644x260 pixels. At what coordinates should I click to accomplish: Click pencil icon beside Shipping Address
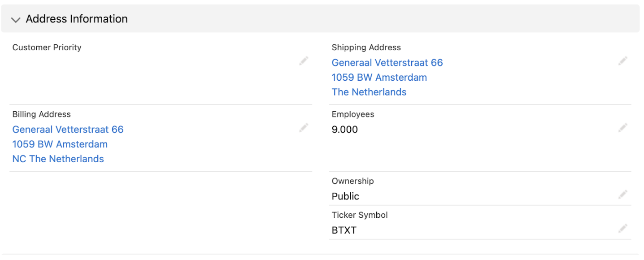click(622, 61)
